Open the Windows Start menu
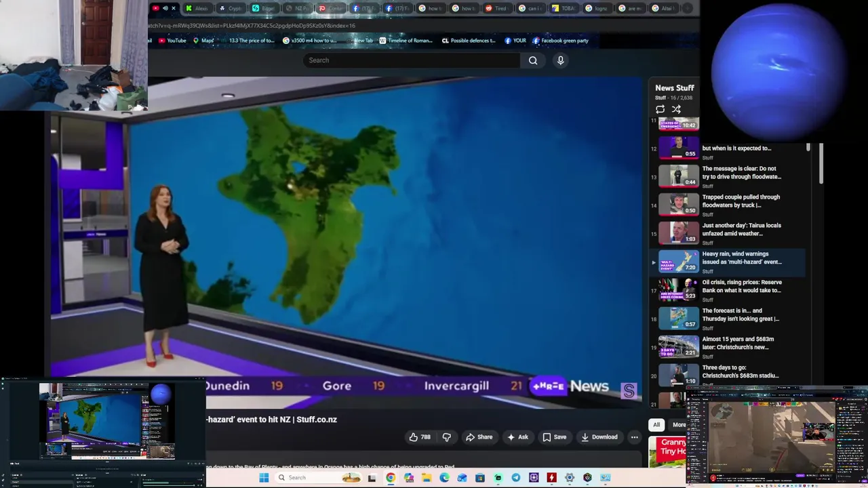The width and height of the screenshot is (868, 488). click(264, 478)
